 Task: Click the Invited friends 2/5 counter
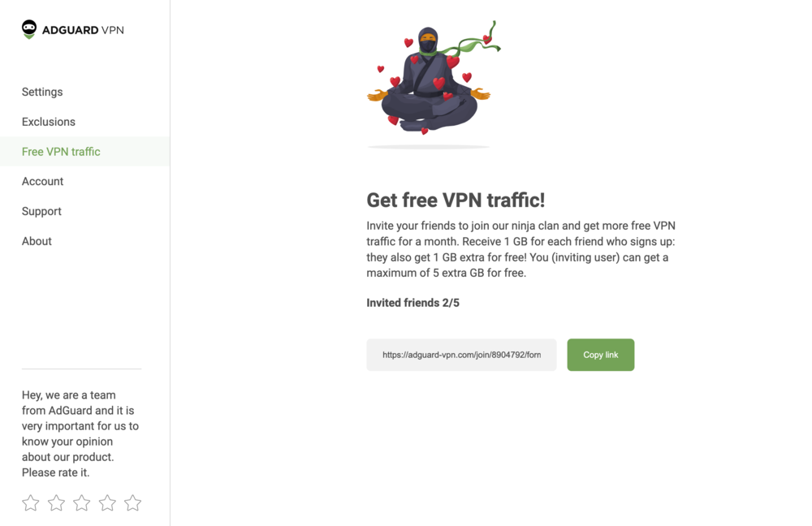click(412, 303)
